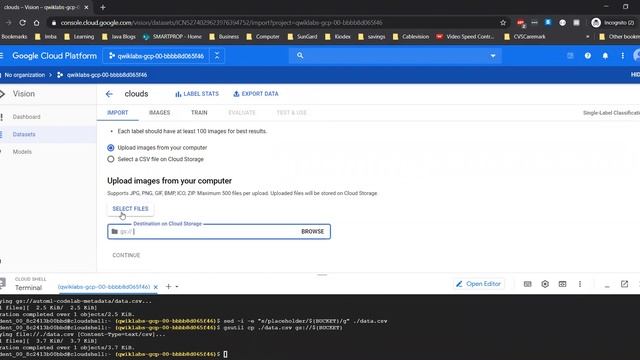This screenshot has width=640, height=360.
Task: Expand the Cloud Shell session dropdown arrow
Action: (177, 287)
